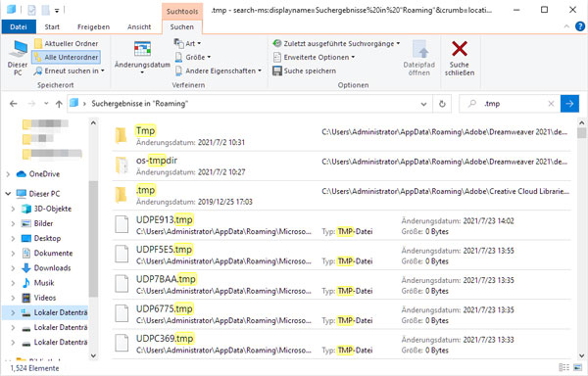Open the Datei menu tab

pos(19,27)
